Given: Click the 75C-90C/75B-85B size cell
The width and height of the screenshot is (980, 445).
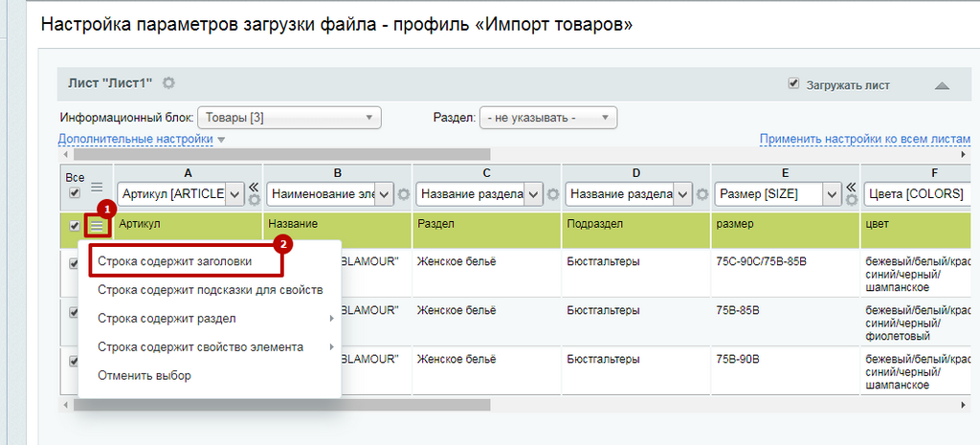Looking at the screenshot, I should 786,274.
